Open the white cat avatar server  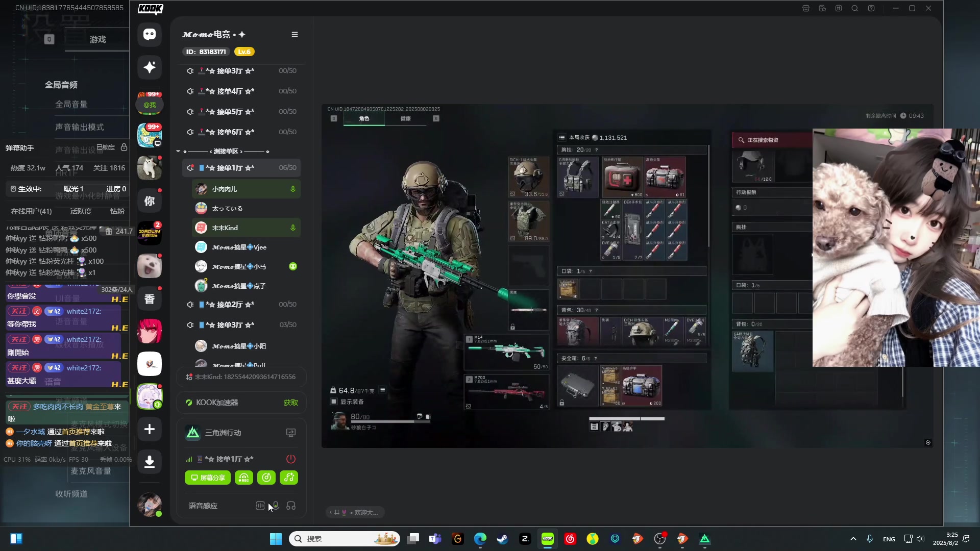[x=150, y=168]
